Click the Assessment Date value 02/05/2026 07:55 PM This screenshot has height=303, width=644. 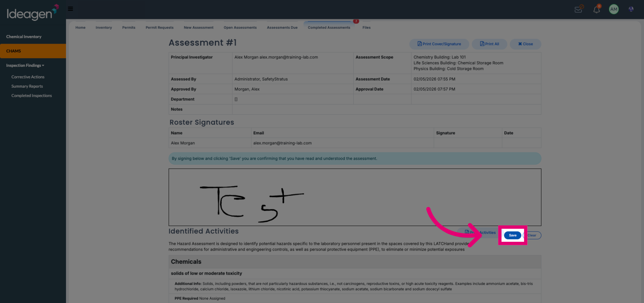click(434, 79)
